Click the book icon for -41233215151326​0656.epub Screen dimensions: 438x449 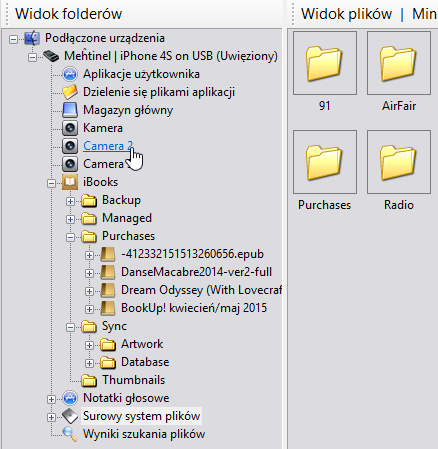[108, 254]
